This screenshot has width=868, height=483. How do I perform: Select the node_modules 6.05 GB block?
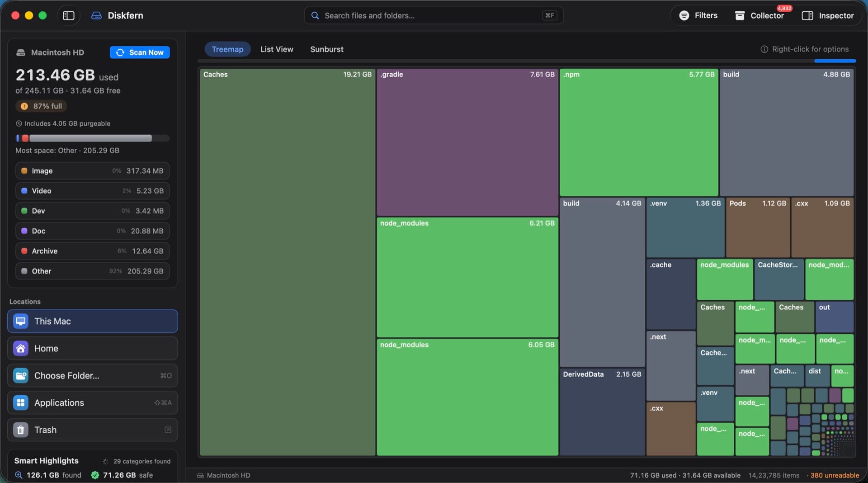(x=467, y=397)
